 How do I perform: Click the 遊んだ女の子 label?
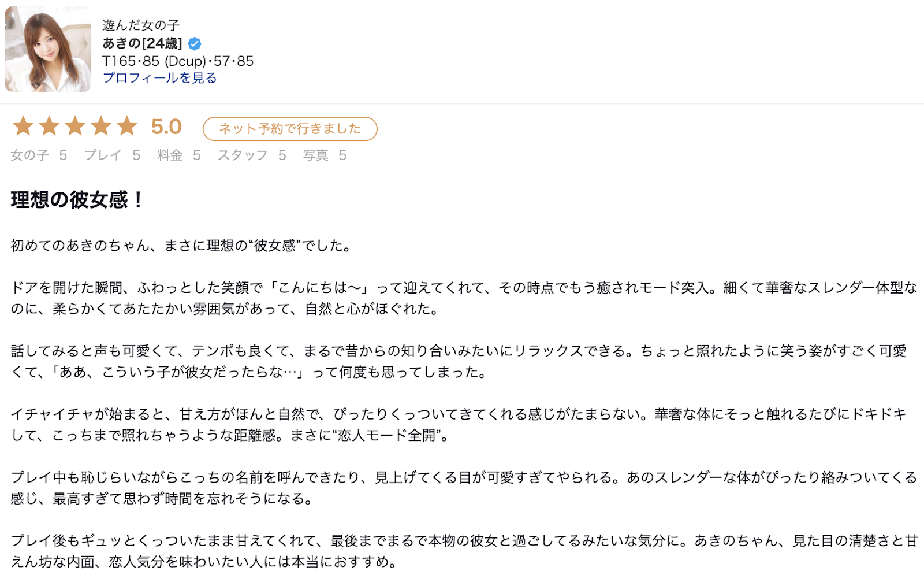[x=141, y=25]
